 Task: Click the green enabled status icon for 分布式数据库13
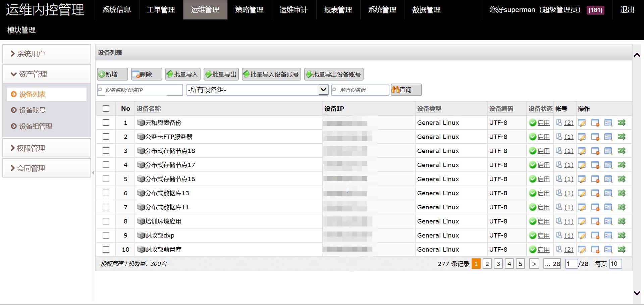pos(533,193)
